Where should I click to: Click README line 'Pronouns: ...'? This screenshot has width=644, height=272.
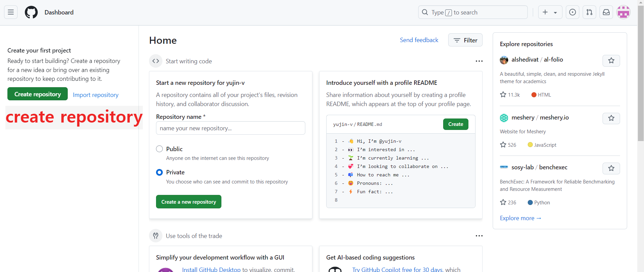pos(375,183)
